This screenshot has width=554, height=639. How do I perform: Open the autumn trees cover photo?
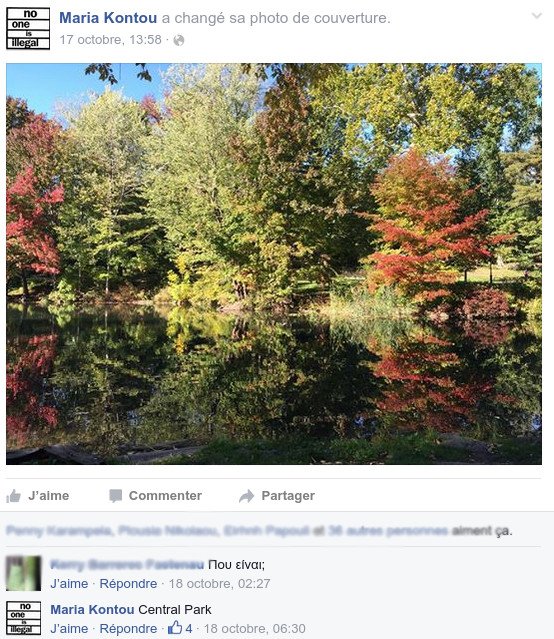point(274,264)
